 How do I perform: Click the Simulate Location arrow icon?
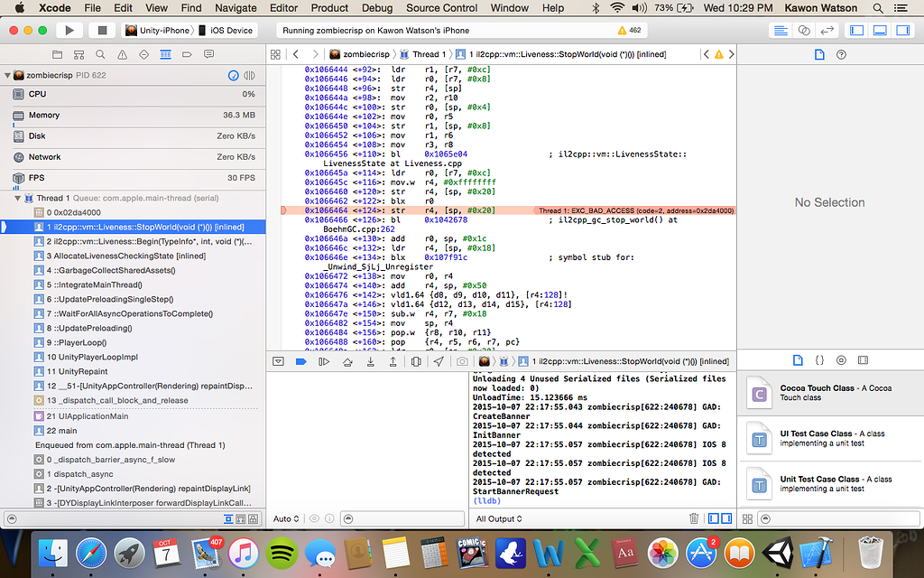tap(439, 361)
